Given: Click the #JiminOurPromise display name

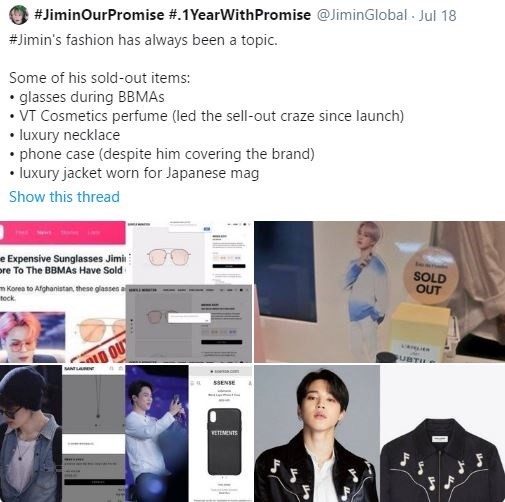Looking at the screenshot, I should click(x=172, y=15).
